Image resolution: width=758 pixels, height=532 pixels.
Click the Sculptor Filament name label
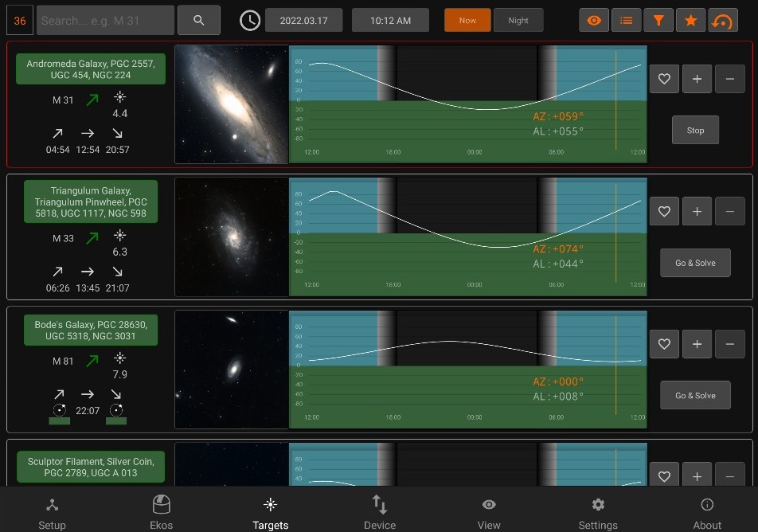tap(91, 467)
